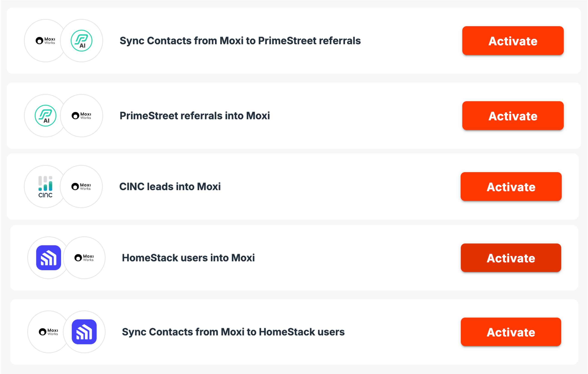
Task: Click PrimeStreet AI logo in PrimeStreet referrals into Moxi row
Action: pos(45,116)
